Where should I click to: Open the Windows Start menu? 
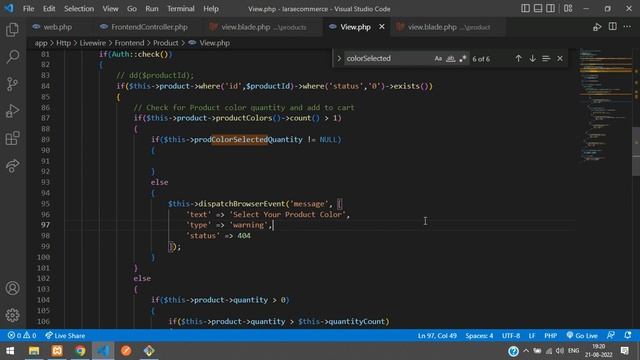click(10, 351)
